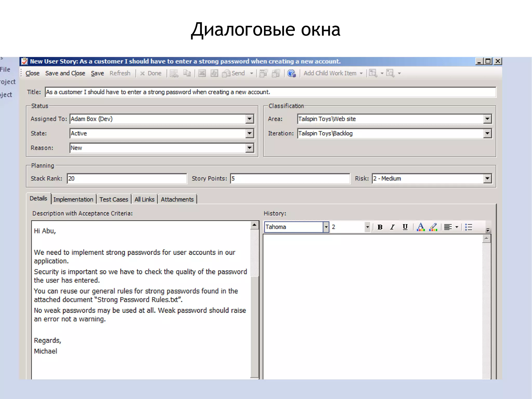Click the Refresh toolbar command

pos(120,73)
